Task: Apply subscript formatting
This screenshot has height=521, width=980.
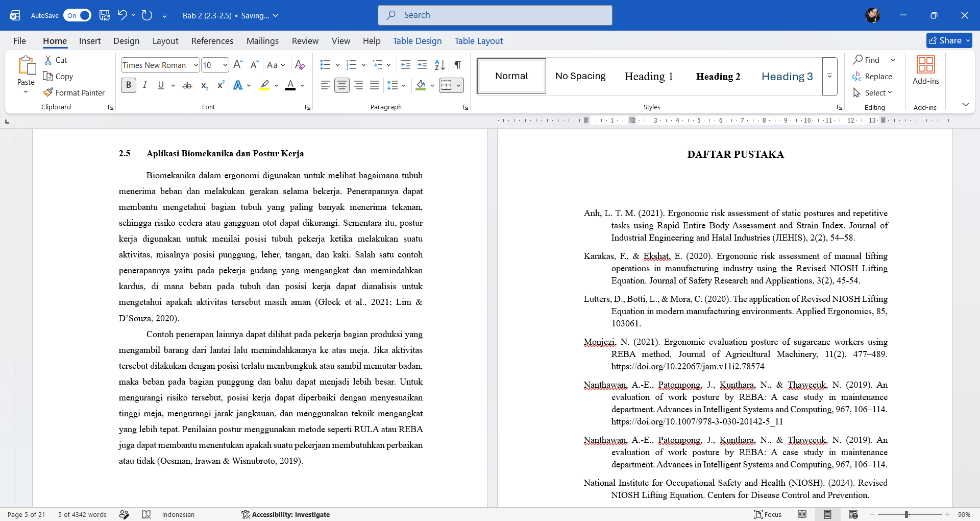Action: [204, 85]
